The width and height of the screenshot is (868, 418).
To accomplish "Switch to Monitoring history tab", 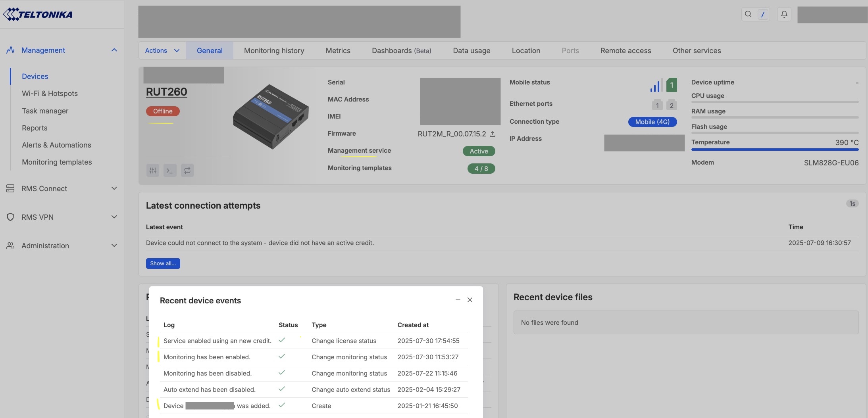I will click(274, 50).
